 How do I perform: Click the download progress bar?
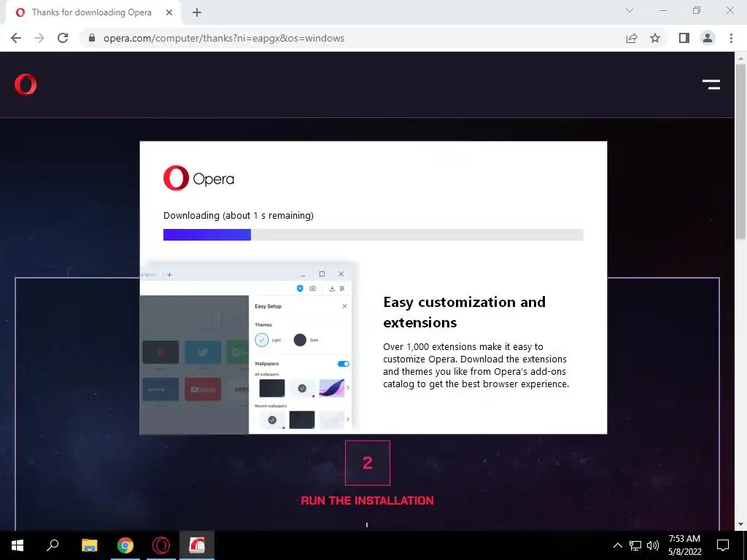click(373, 235)
